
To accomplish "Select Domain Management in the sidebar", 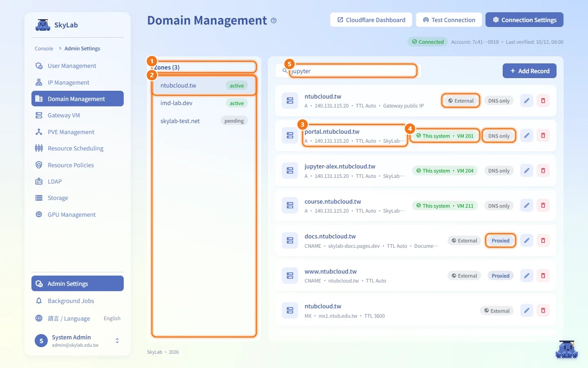I will [x=78, y=99].
